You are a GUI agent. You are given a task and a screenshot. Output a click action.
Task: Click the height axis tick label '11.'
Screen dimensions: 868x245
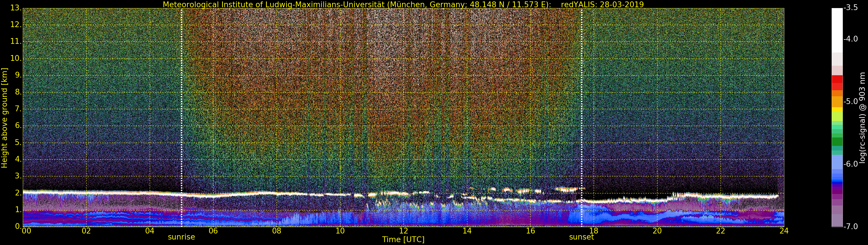tap(16, 42)
